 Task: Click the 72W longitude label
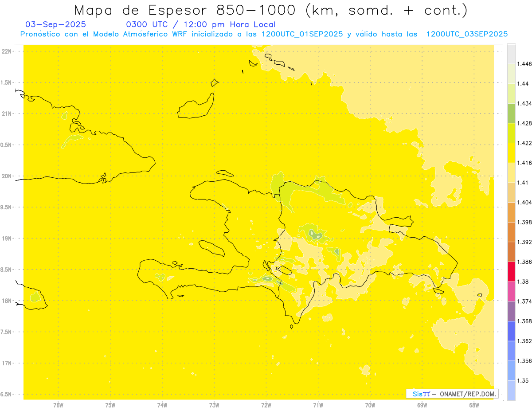(x=266, y=405)
